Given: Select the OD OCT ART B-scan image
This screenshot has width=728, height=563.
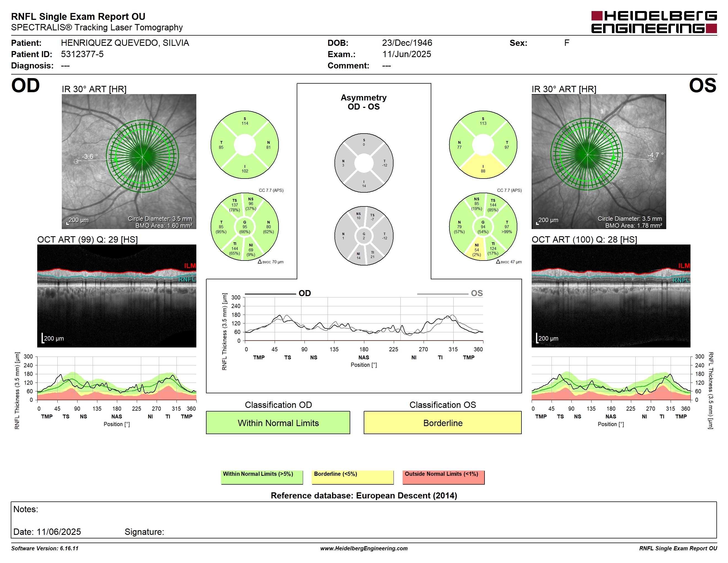Looking at the screenshot, I should tap(117, 296).
